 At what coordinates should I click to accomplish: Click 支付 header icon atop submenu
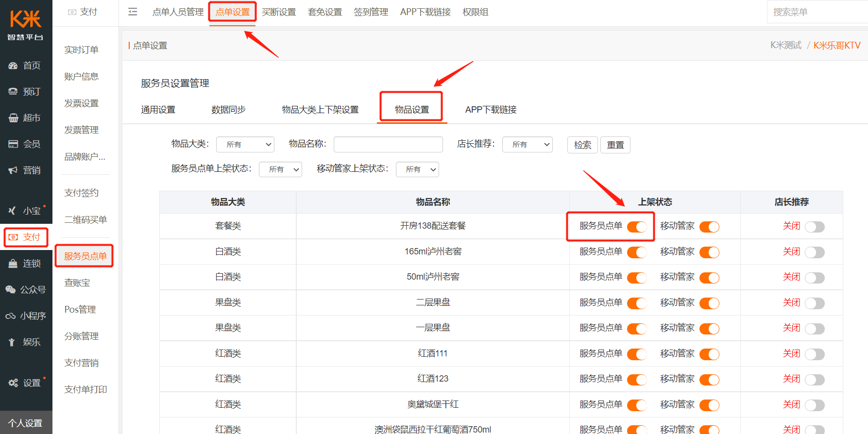72,12
